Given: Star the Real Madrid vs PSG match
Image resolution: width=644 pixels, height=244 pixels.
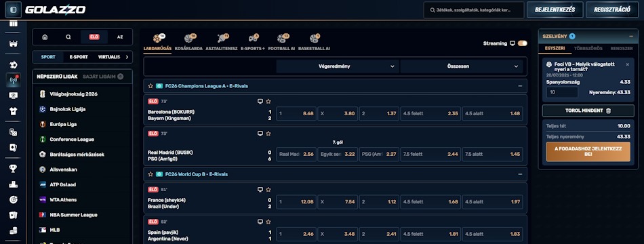Looking at the screenshot, I should pos(268,134).
